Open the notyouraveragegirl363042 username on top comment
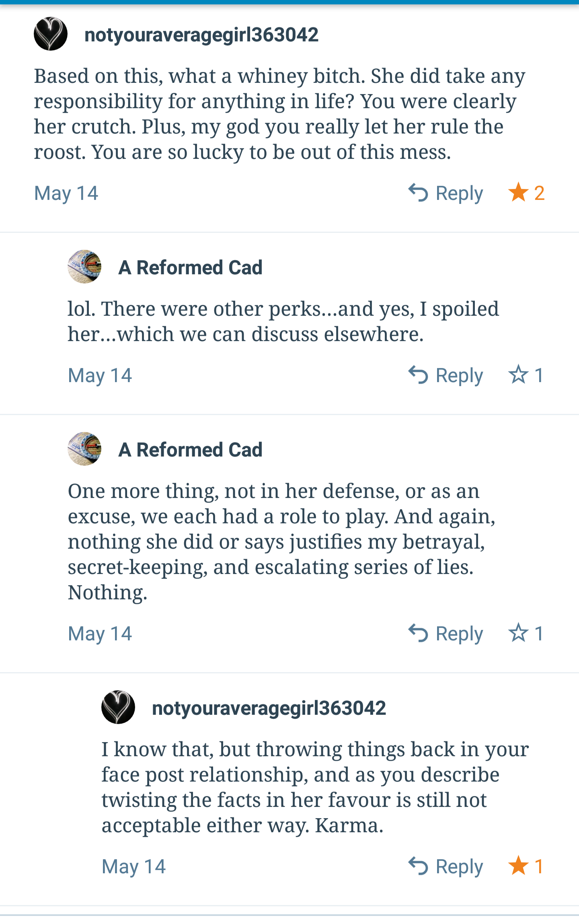This screenshot has width=579, height=924. (201, 35)
